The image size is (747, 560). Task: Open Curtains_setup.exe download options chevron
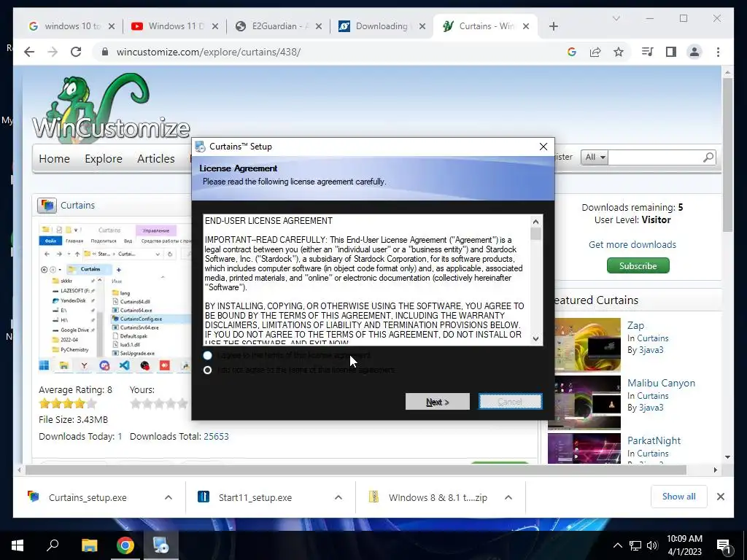pyautogui.click(x=169, y=497)
